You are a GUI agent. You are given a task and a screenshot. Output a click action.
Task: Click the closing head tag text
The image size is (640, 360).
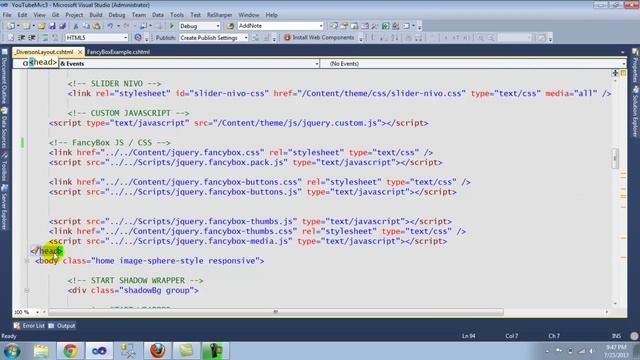(x=47, y=251)
